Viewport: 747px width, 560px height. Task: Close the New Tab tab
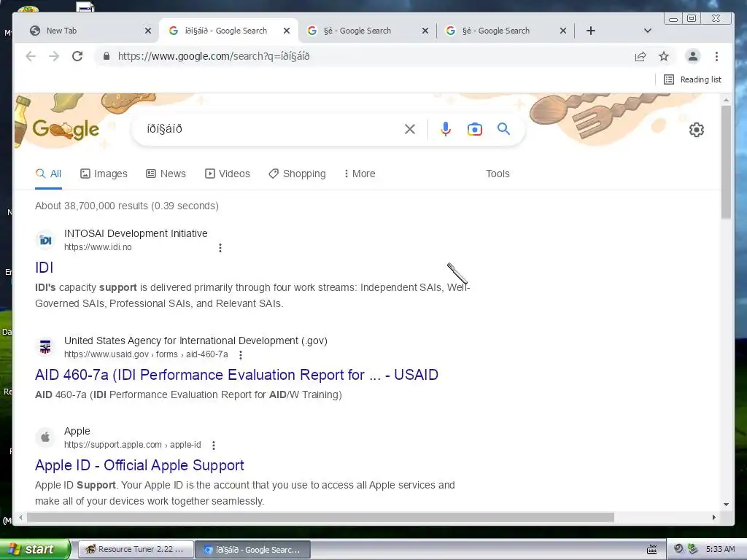click(148, 31)
